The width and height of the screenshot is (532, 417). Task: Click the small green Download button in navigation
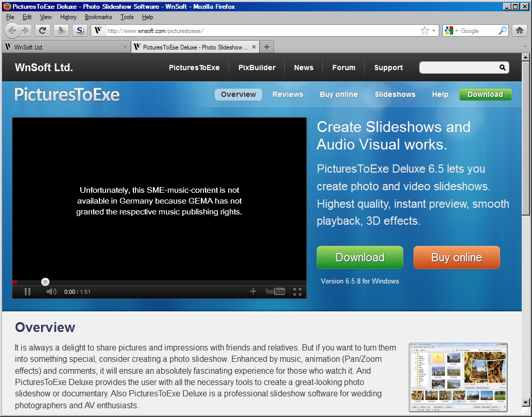[x=485, y=94]
